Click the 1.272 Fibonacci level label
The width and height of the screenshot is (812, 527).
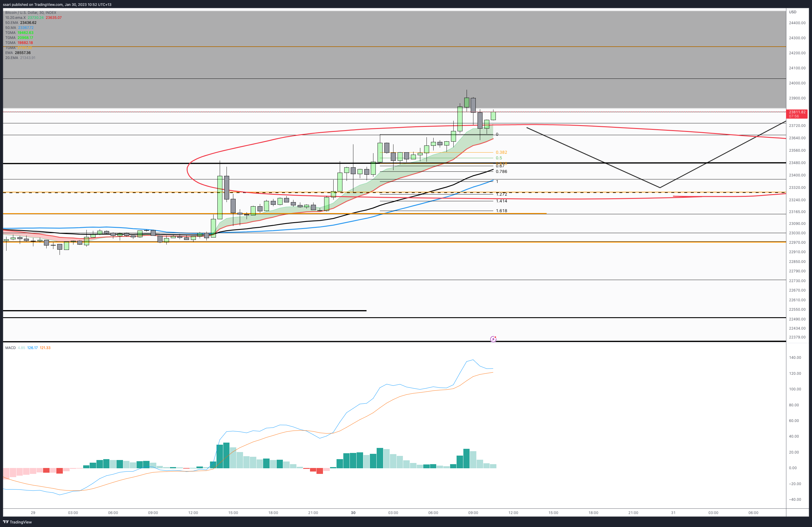pos(501,194)
